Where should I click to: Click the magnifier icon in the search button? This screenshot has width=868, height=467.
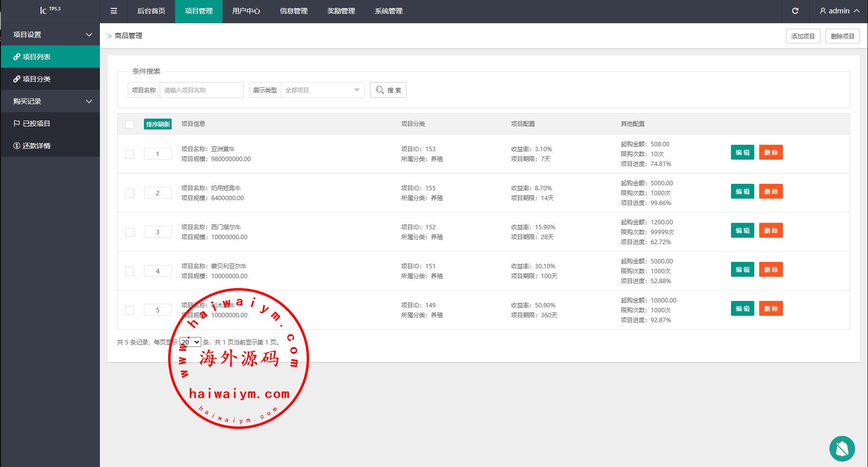coord(380,90)
